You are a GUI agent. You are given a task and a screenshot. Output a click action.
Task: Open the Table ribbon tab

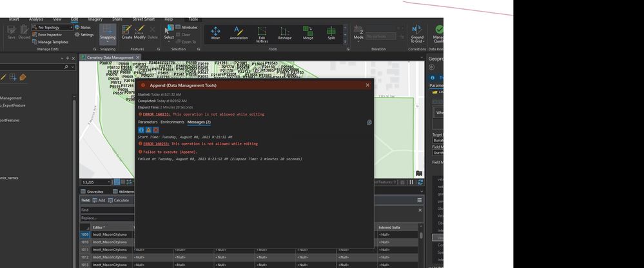point(193,19)
